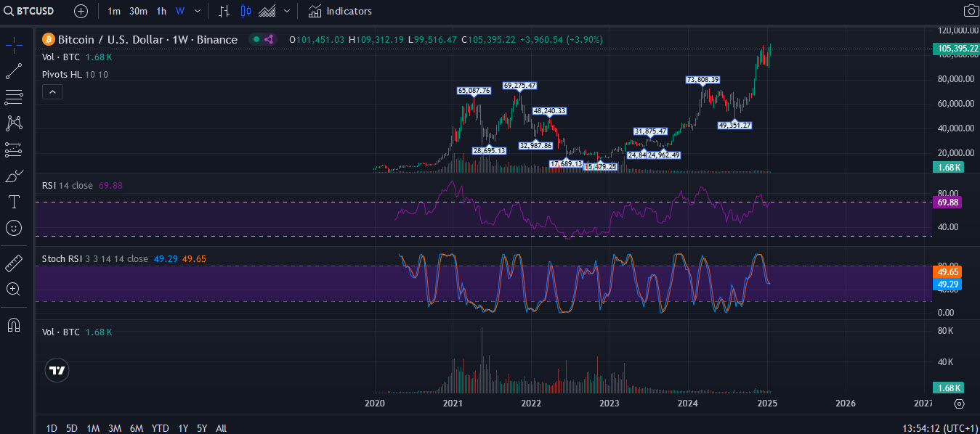
Task: Set the date range to 5D
Action: 72,428
